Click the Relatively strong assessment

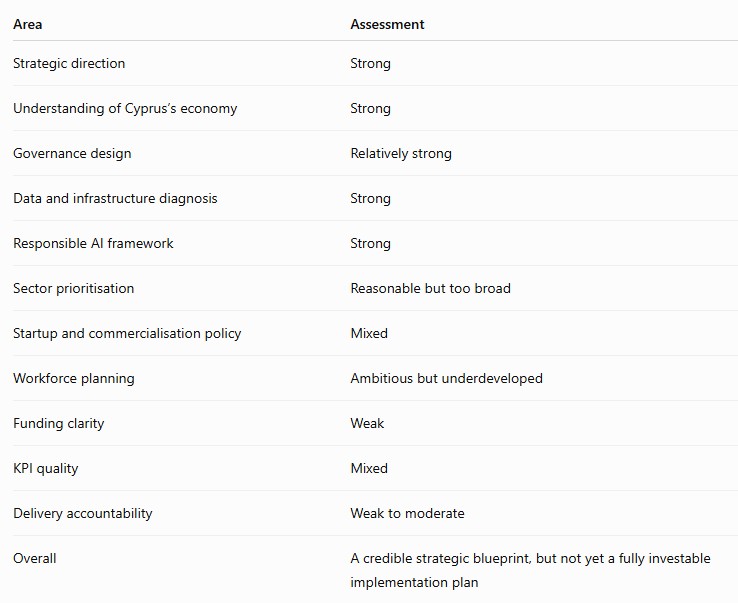[x=401, y=154]
